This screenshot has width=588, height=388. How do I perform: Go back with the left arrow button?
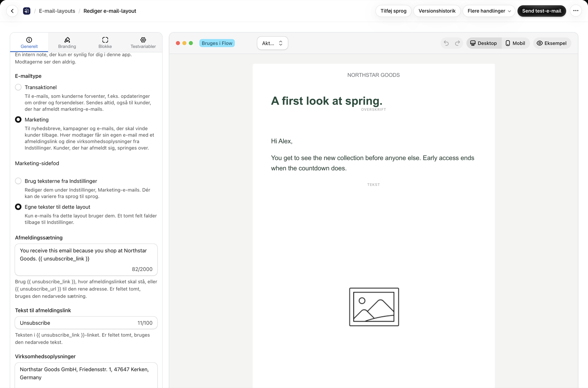pyautogui.click(x=12, y=11)
